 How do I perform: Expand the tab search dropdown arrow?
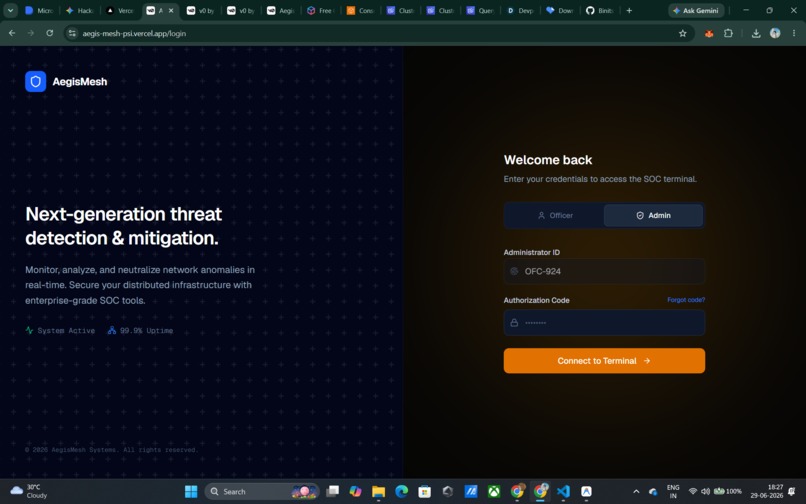pyautogui.click(x=10, y=10)
